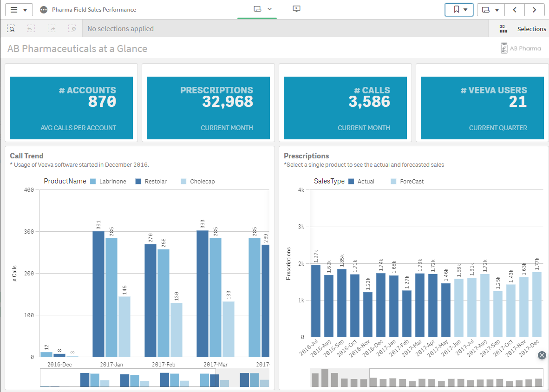Select the 2017-Mar Restolar bar 303

203,294
